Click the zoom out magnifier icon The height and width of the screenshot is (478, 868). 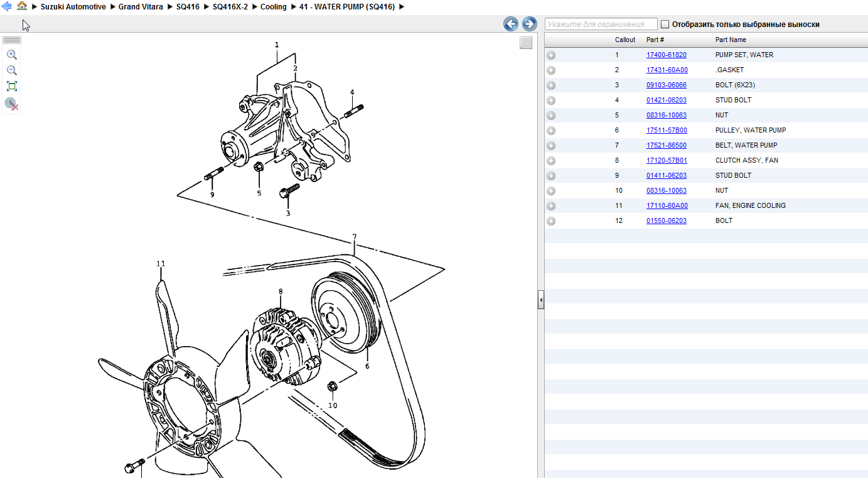[x=11, y=70]
